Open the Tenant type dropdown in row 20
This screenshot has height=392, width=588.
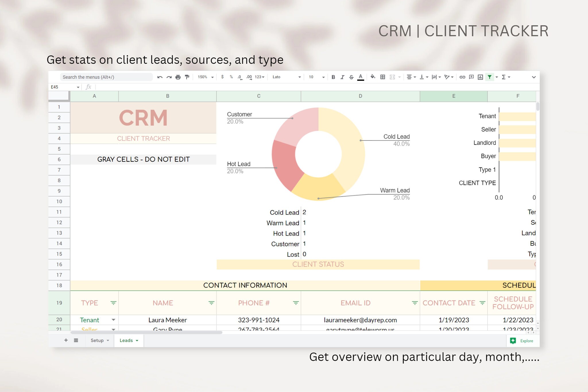coord(114,320)
